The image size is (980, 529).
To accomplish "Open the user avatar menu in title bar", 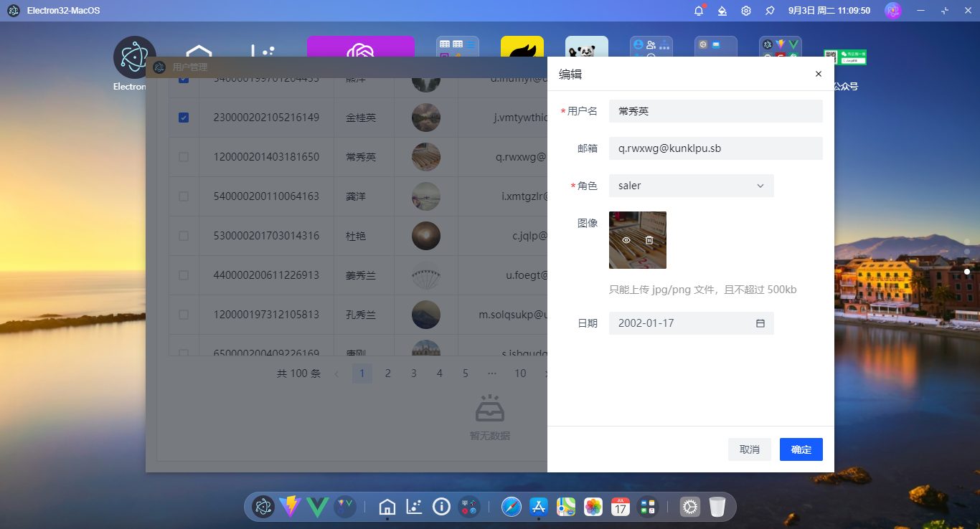I will [x=892, y=10].
